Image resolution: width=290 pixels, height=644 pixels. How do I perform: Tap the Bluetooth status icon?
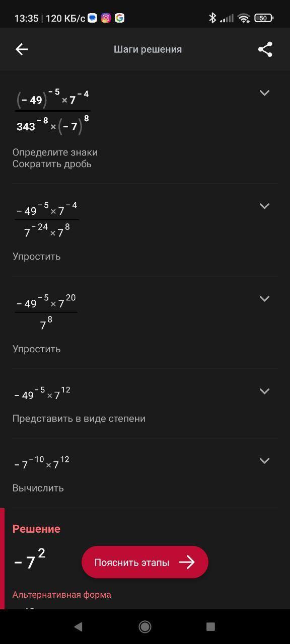212,18
